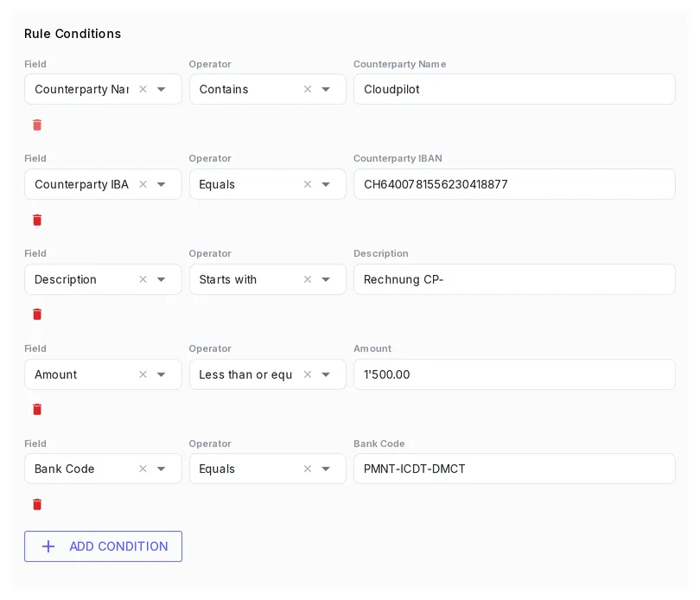The width and height of the screenshot is (700, 600).
Task: Clear the Contains operator selection
Action: pos(308,89)
